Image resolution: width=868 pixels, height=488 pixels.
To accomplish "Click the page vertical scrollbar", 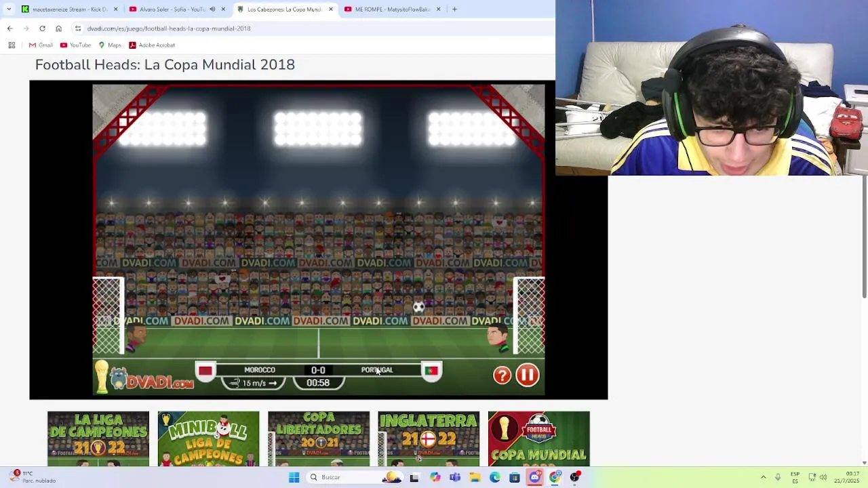I will tap(864, 237).
